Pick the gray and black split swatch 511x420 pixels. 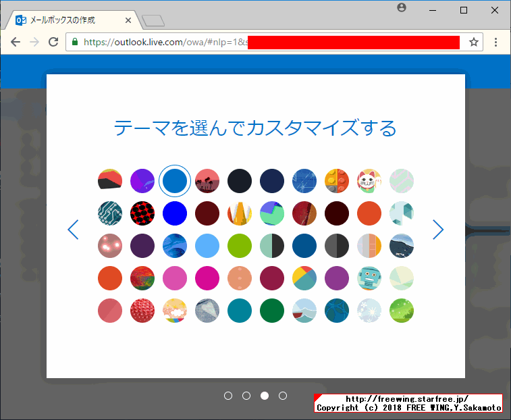click(337, 246)
